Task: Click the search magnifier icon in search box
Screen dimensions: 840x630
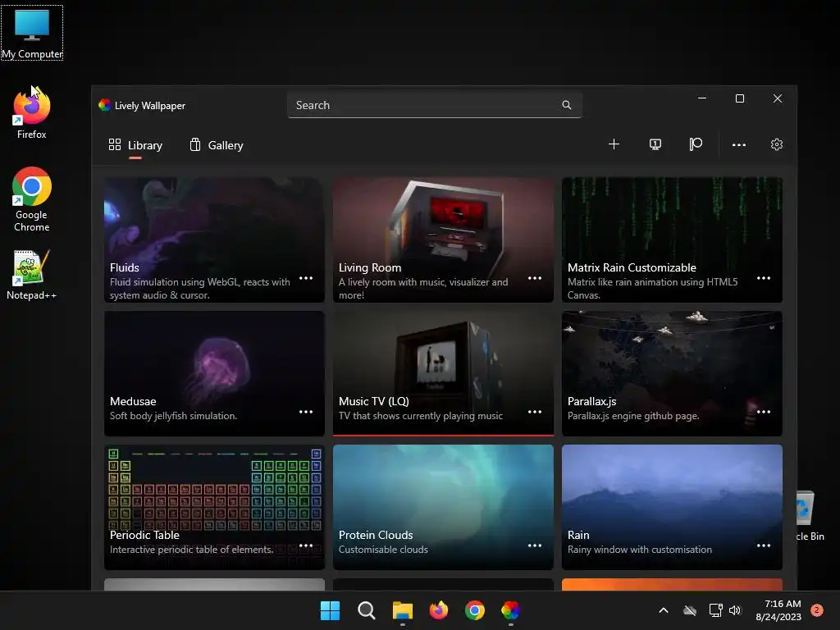Action: click(x=566, y=105)
